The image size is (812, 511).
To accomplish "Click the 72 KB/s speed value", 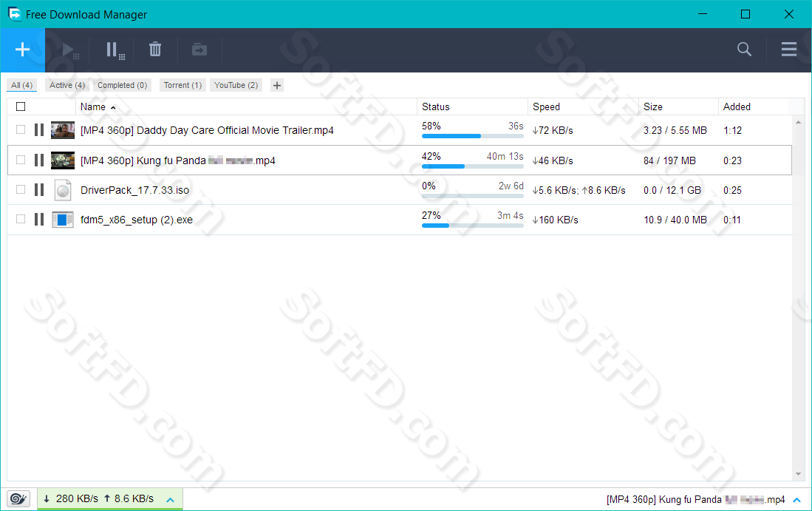I will (x=553, y=131).
